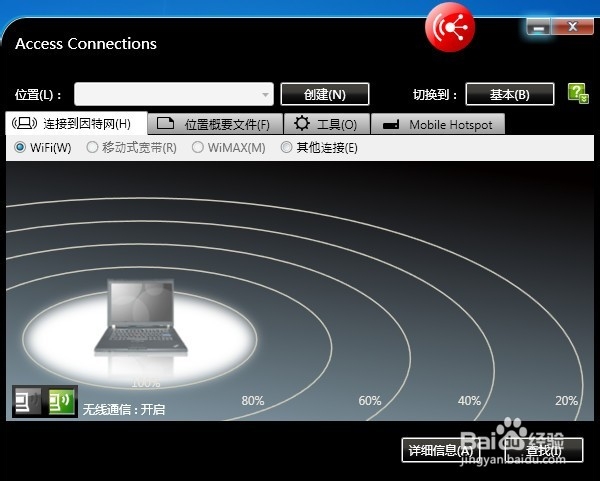
Task: Click the Access Connections title text
Action: click(86, 44)
